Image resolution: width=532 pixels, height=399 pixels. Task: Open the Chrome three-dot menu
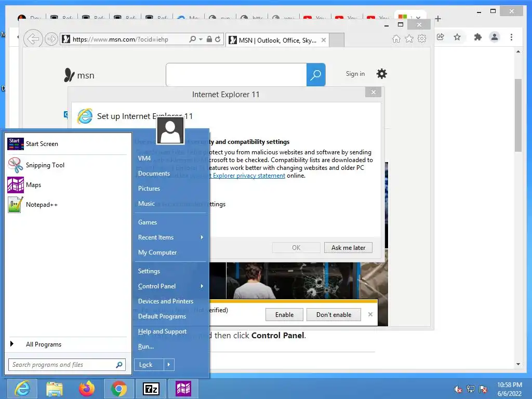point(511,37)
